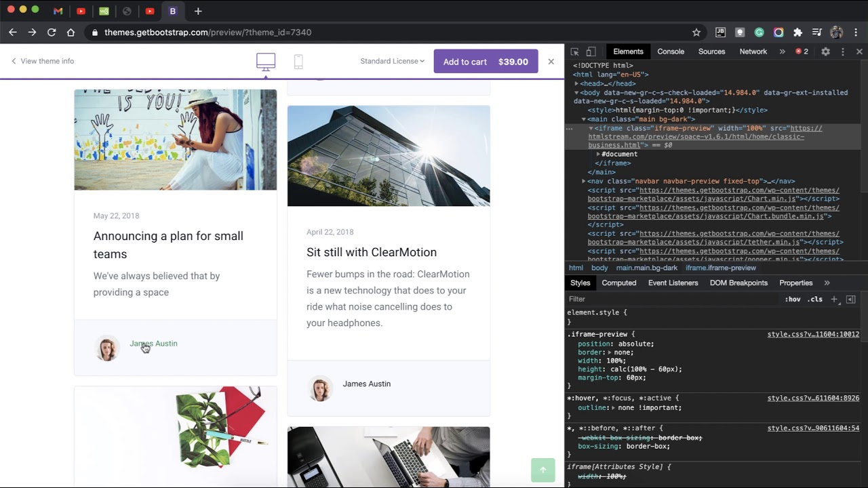The image size is (868, 488).
Task: Bookmark this page with the star
Action: (x=696, y=32)
